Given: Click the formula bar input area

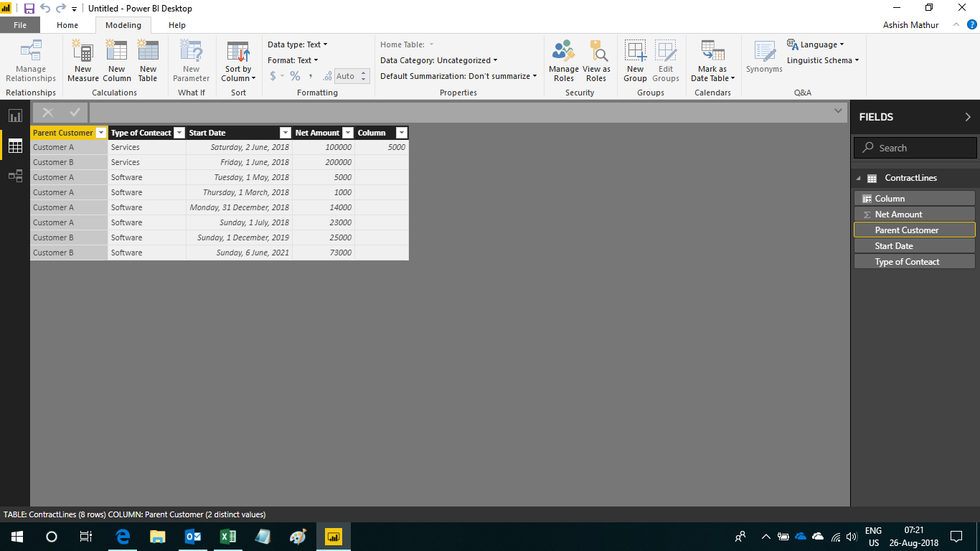Looking at the screenshot, I should (x=459, y=112).
